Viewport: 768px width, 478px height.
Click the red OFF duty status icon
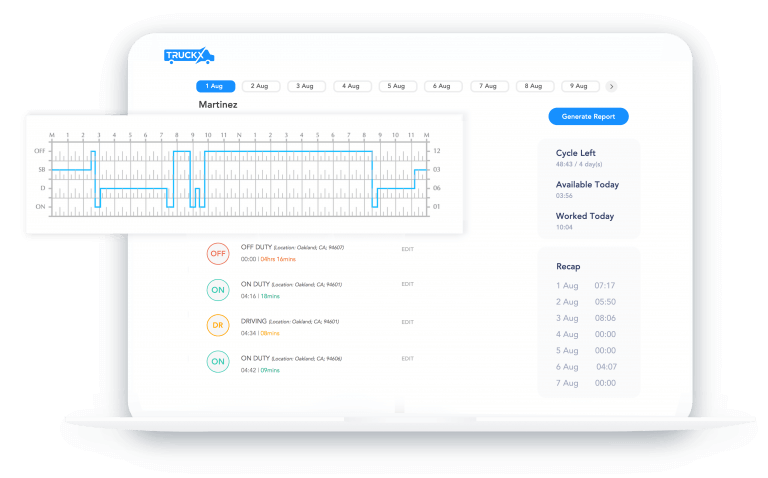(218, 254)
